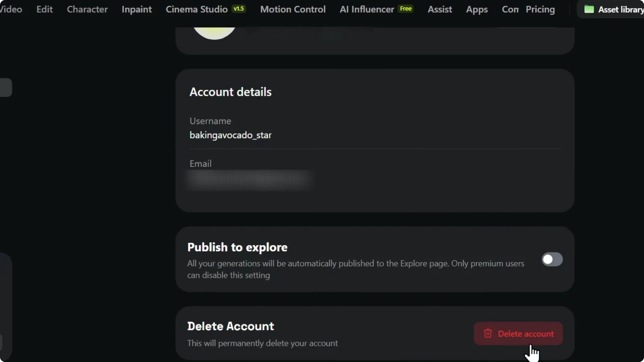Click the blurred Email field
This screenshot has width=644, height=362.
(250, 180)
